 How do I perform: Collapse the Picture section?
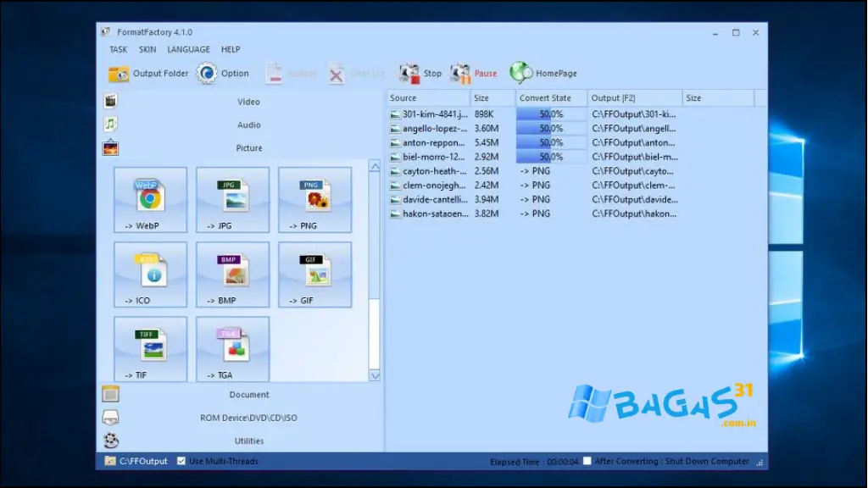coord(248,147)
